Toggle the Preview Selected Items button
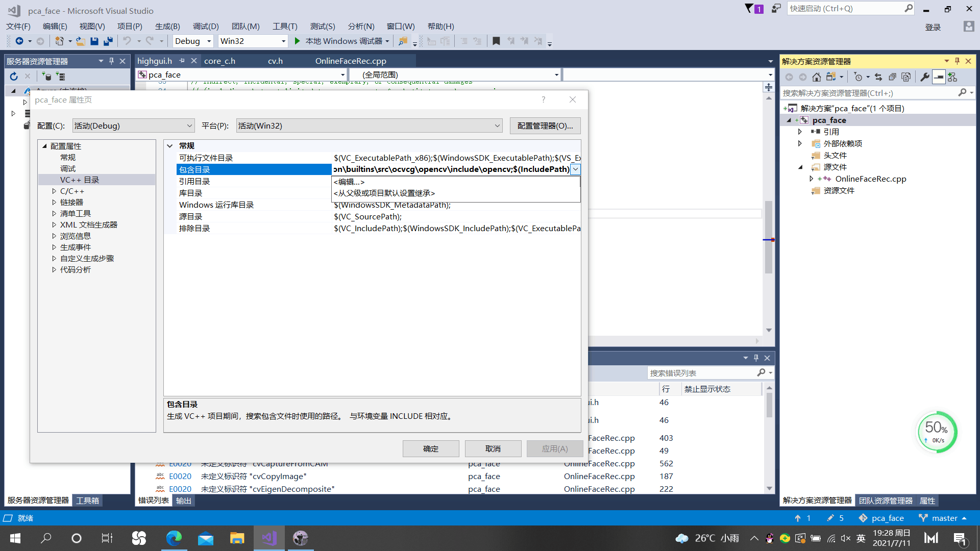This screenshot has height=551, width=980. [938, 77]
